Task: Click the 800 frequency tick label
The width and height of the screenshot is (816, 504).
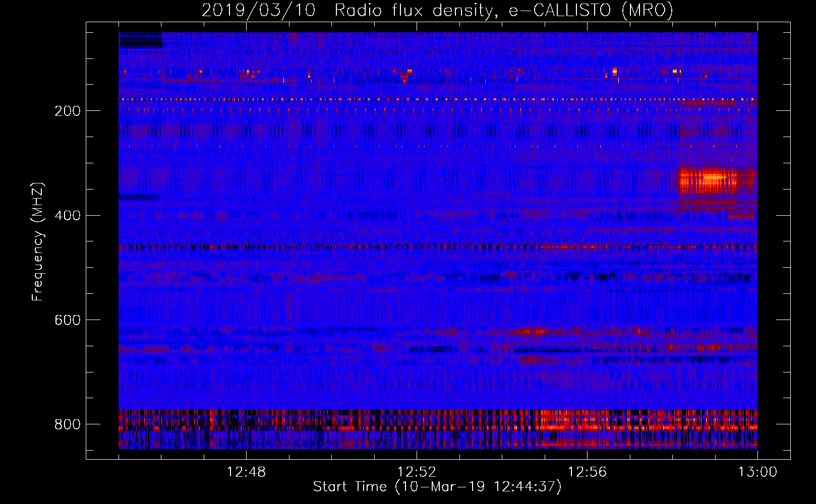Action: (68, 424)
